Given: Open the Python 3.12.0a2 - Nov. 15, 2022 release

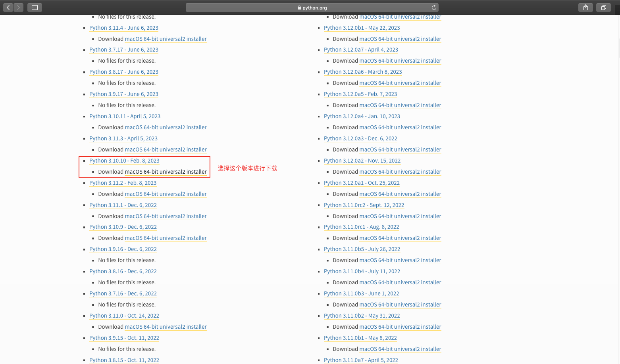Looking at the screenshot, I should (x=362, y=161).
